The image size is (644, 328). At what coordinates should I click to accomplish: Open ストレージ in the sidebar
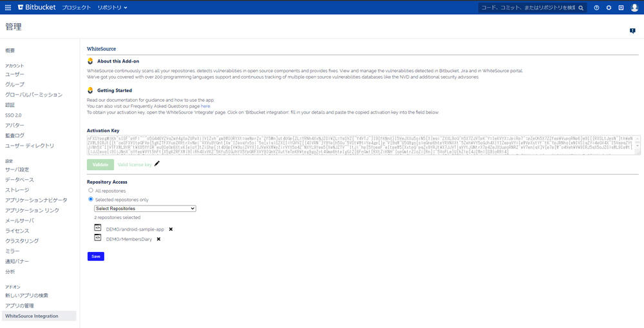17,190
